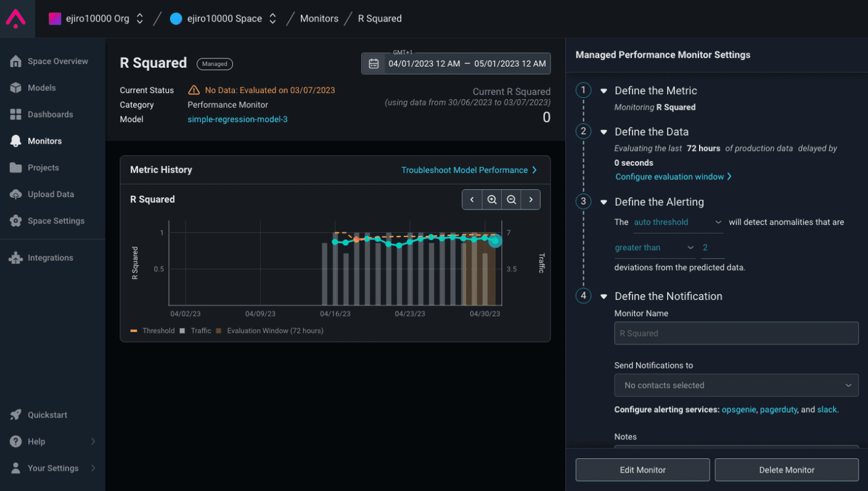868x491 pixels.
Task: Open the auto threshold dropdown
Action: (678, 222)
